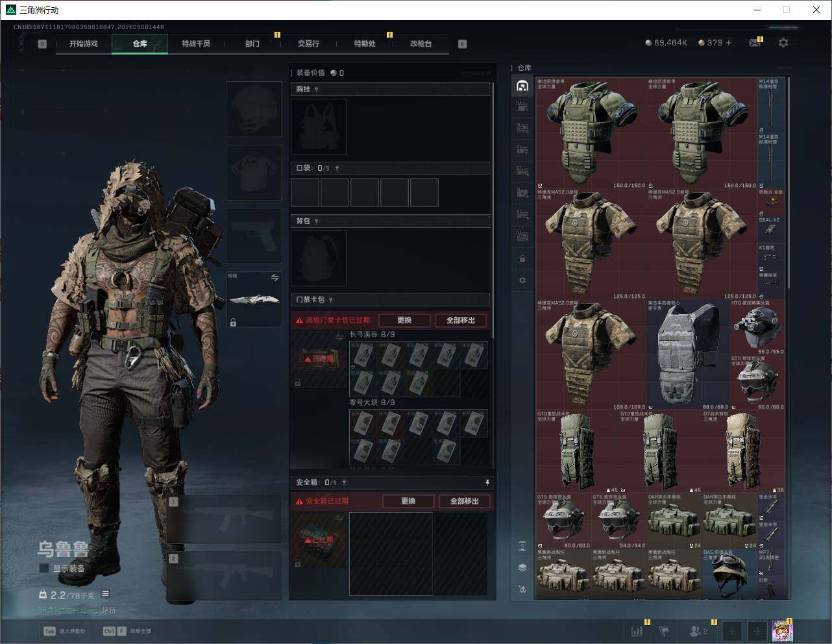
Task: Click the empty helmet equipment slot
Action: click(x=254, y=108)
